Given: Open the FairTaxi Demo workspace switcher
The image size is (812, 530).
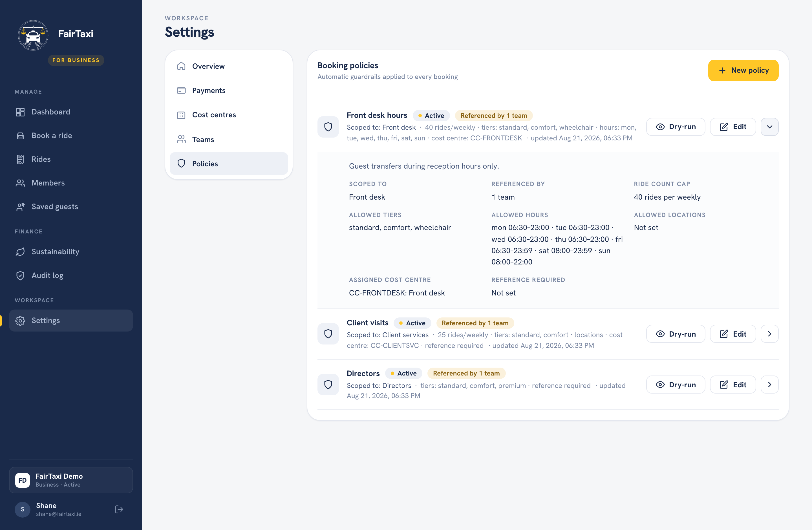Looking at the screenshot, I should (71, 480).
